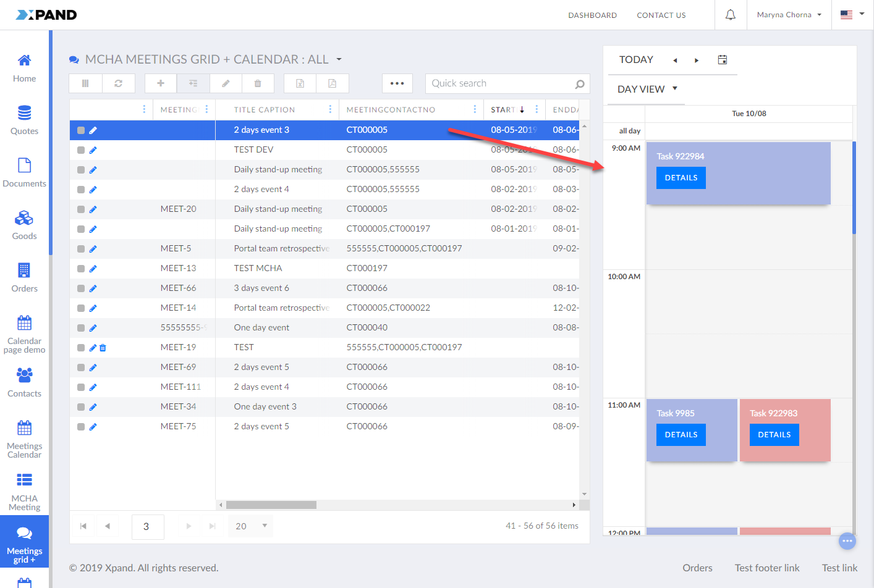Navigate to Contacts in the sidebar

[x=24, y=382]
